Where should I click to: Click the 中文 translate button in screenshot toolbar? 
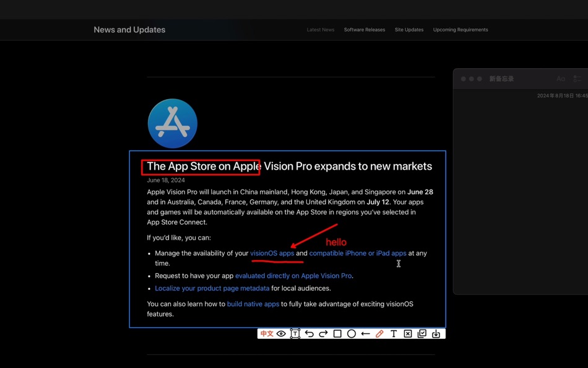click(267, 333)
